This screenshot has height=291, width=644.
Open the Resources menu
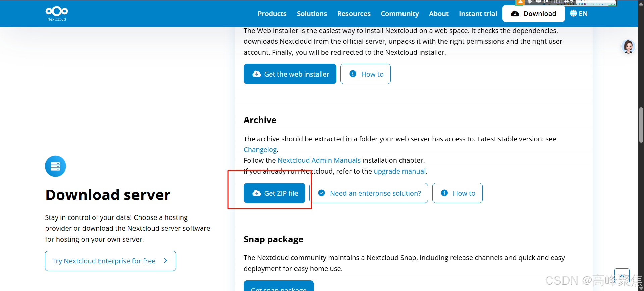tap(354, 14)
